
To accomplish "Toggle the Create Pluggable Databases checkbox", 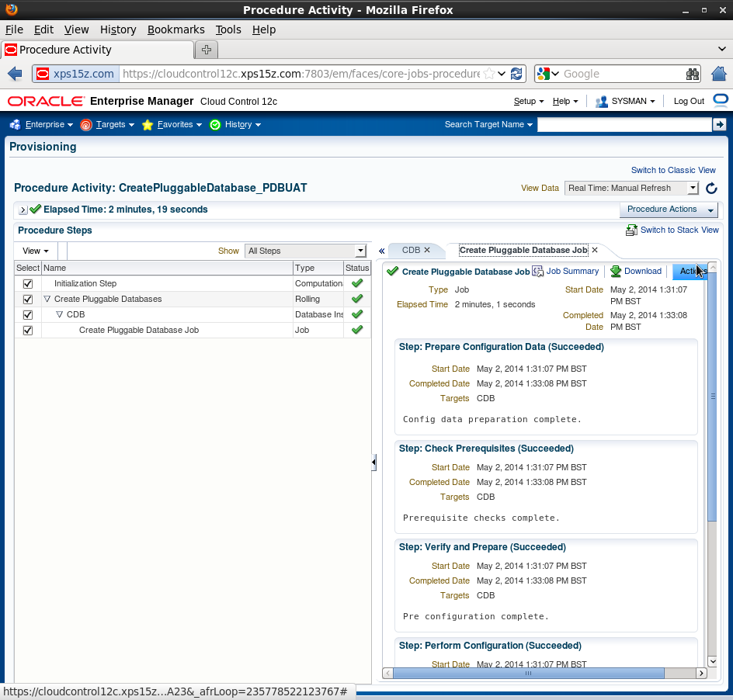I will (28, 299).
